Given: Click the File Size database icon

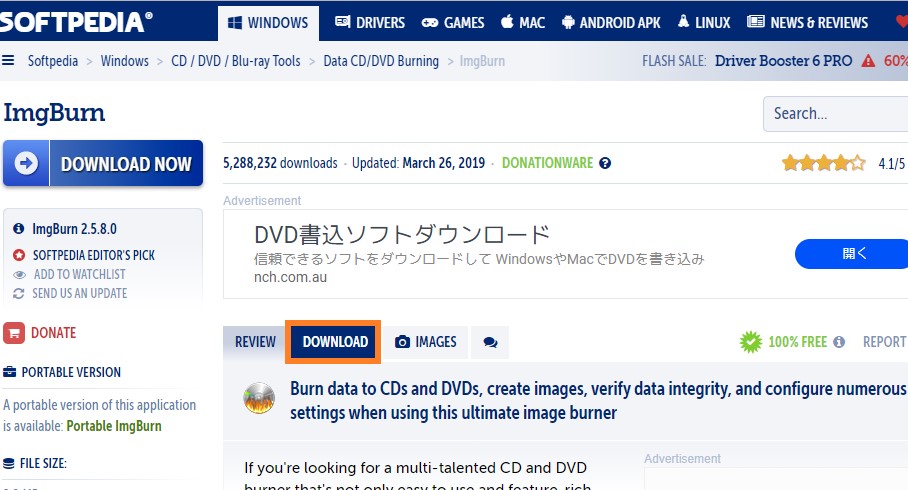Looking at the screenshot, I should [9, 463].
